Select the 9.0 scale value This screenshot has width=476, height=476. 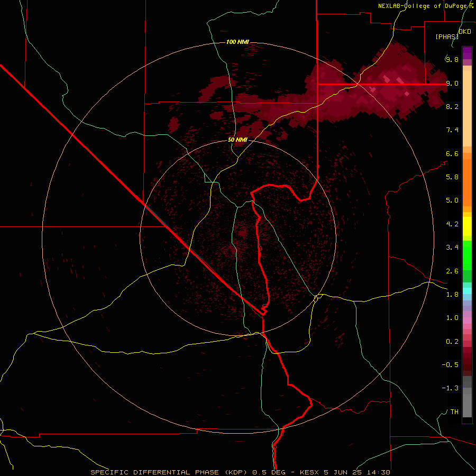point(452,83)
